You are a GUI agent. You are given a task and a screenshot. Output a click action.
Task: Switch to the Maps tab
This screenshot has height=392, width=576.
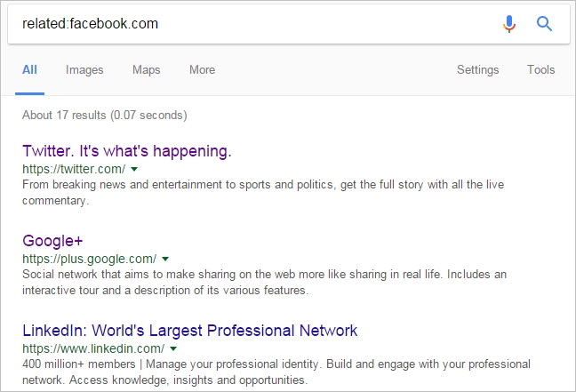coord(146,70)
